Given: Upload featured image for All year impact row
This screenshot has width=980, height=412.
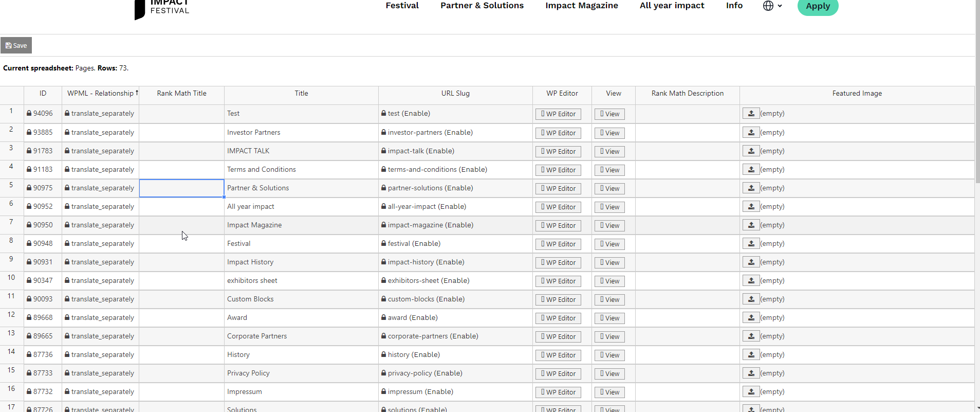Looking at the screenshot, I should click(751, 207).
